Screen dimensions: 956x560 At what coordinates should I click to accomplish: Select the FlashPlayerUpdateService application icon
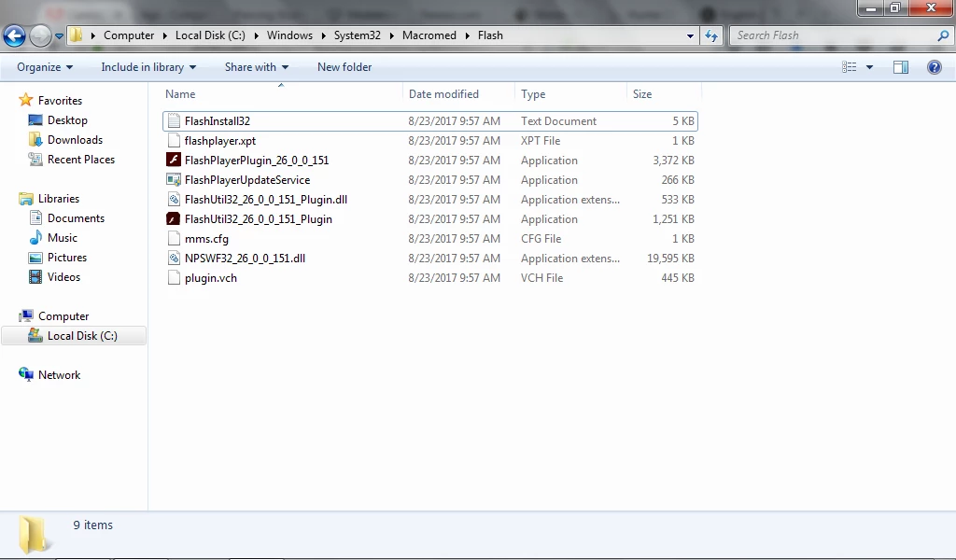click(174, 179)
